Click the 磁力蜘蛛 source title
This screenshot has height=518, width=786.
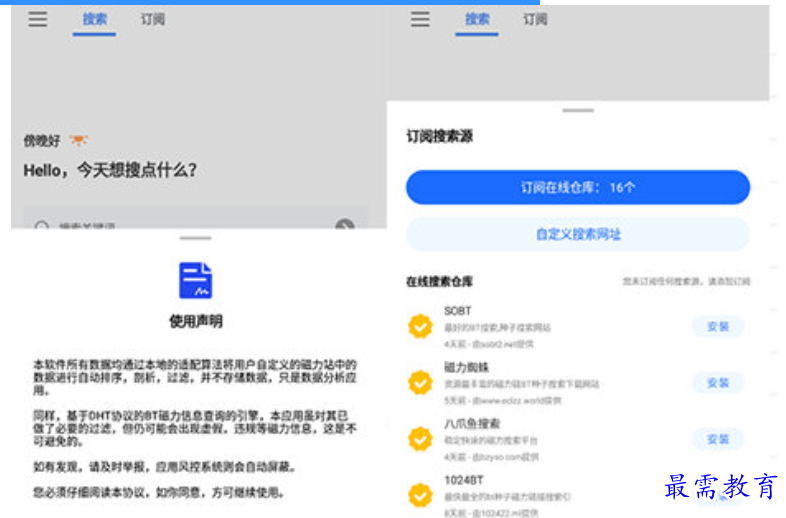click(x=467, y=367)
